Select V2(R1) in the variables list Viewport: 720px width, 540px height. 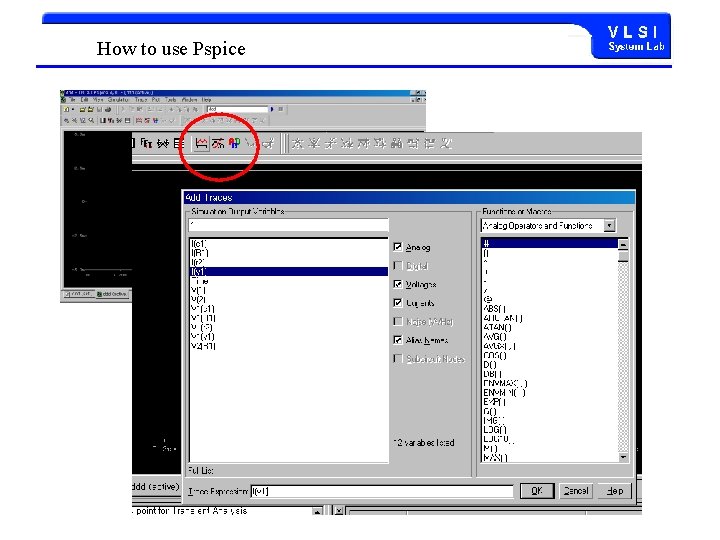203,346
